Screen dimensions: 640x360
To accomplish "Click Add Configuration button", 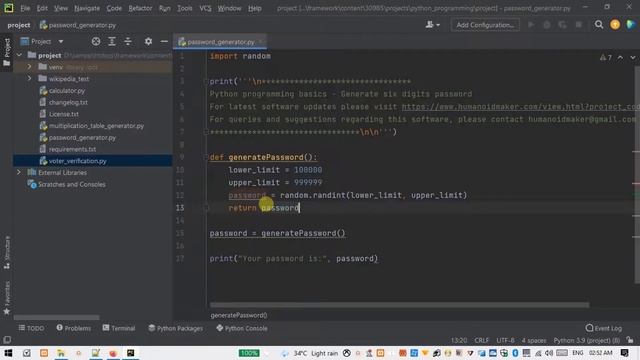I will tap(485, 25).
